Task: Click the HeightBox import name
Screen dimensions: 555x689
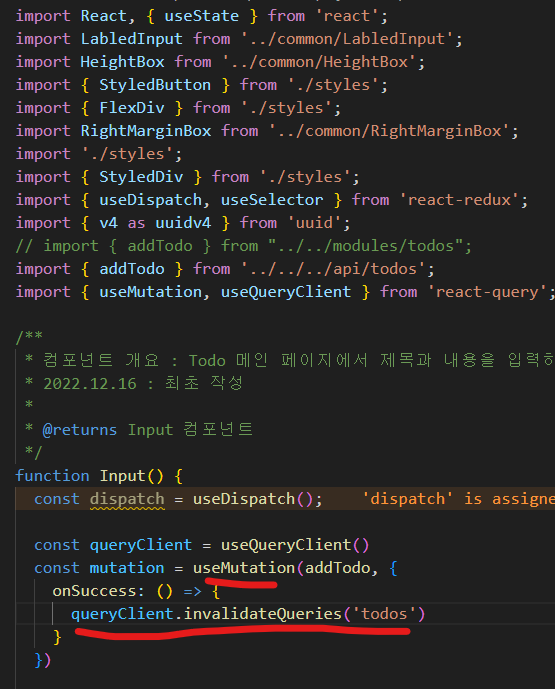Action: pos(122,62)
